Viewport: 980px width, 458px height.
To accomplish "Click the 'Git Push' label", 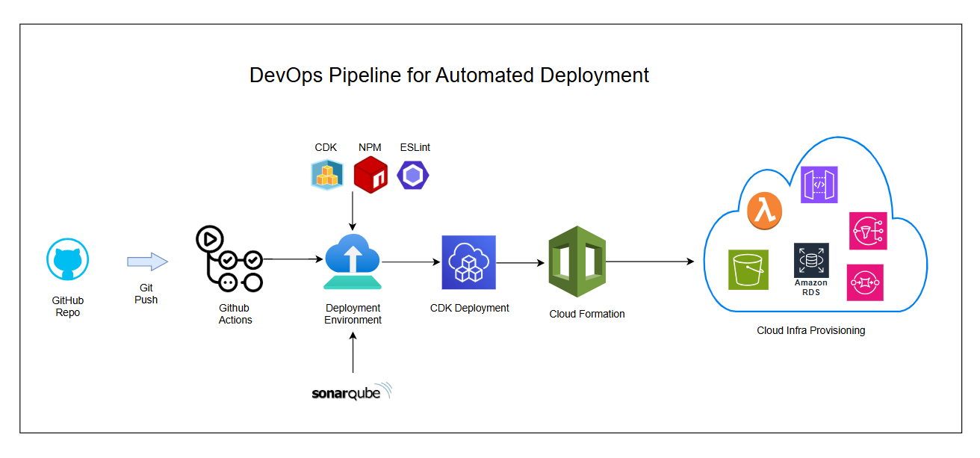I will point(146,294).
